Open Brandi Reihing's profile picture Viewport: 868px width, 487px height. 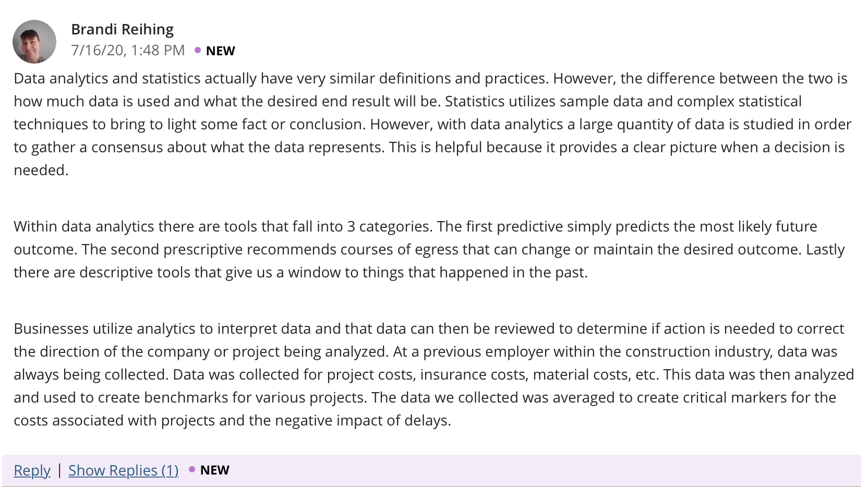click(x=34, y=42)
